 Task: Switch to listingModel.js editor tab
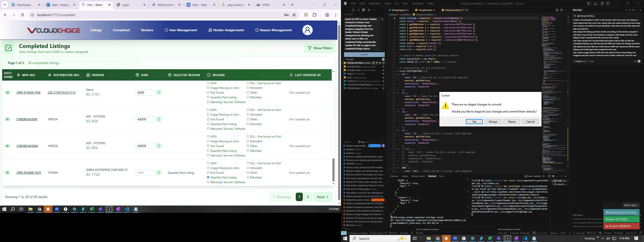425,10
